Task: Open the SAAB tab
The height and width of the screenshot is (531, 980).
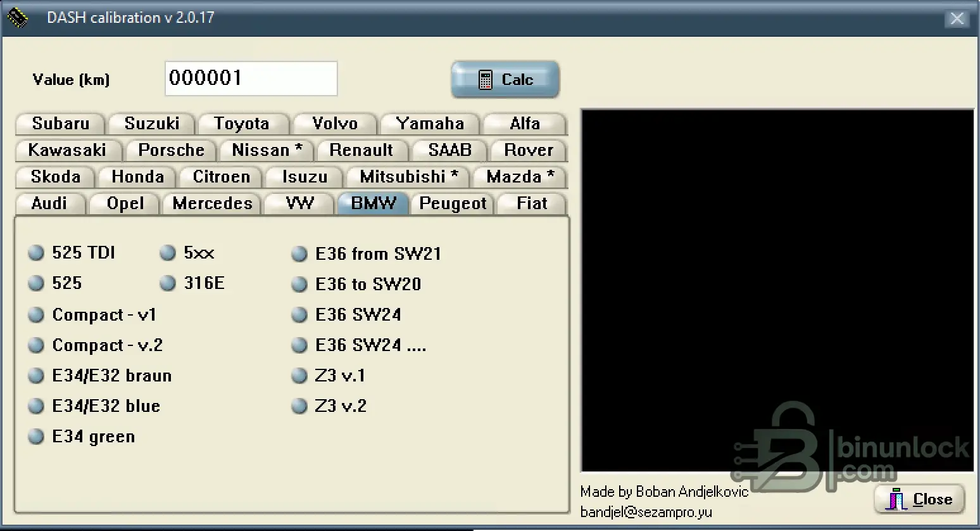Action: (x=450, y=150)
